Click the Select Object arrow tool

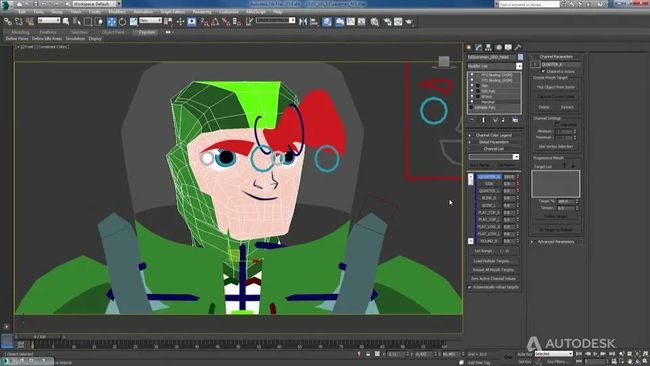(65, 22)
